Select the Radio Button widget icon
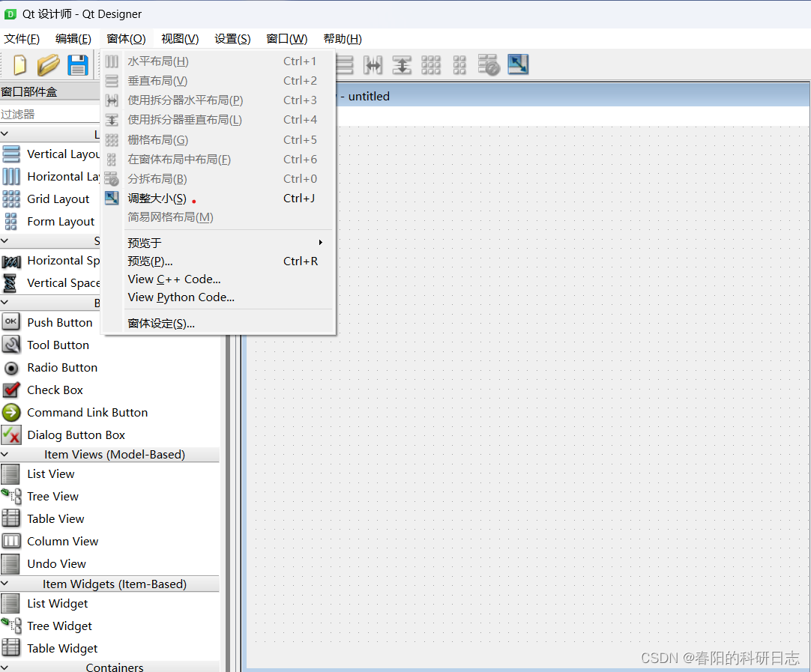 [10, 368]
